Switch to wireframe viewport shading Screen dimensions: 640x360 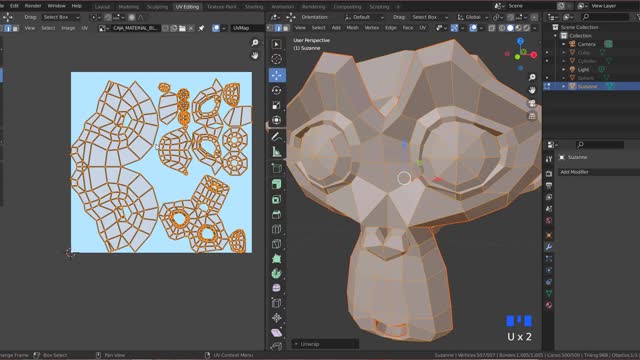pyautogui.click(x=502, y=28)
